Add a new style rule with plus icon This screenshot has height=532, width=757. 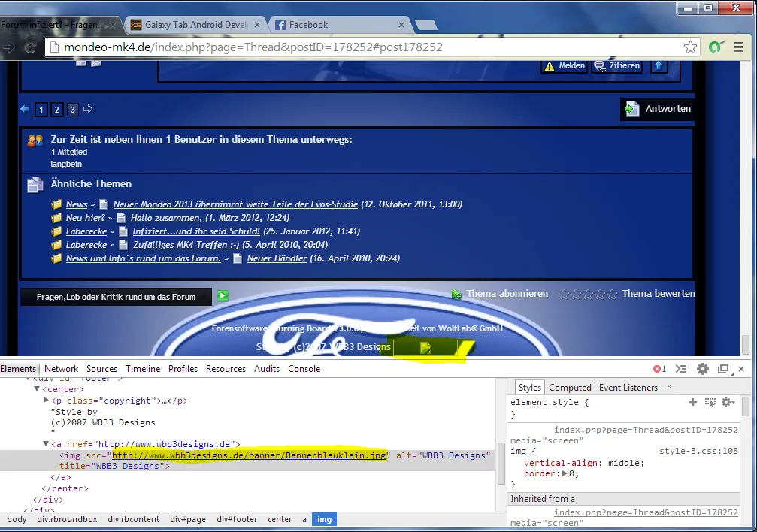[693, 403]
